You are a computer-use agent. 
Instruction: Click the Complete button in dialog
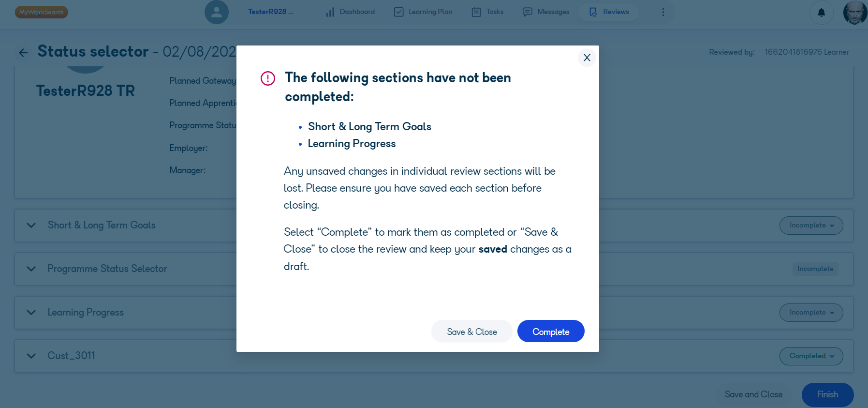coord(551,332)
